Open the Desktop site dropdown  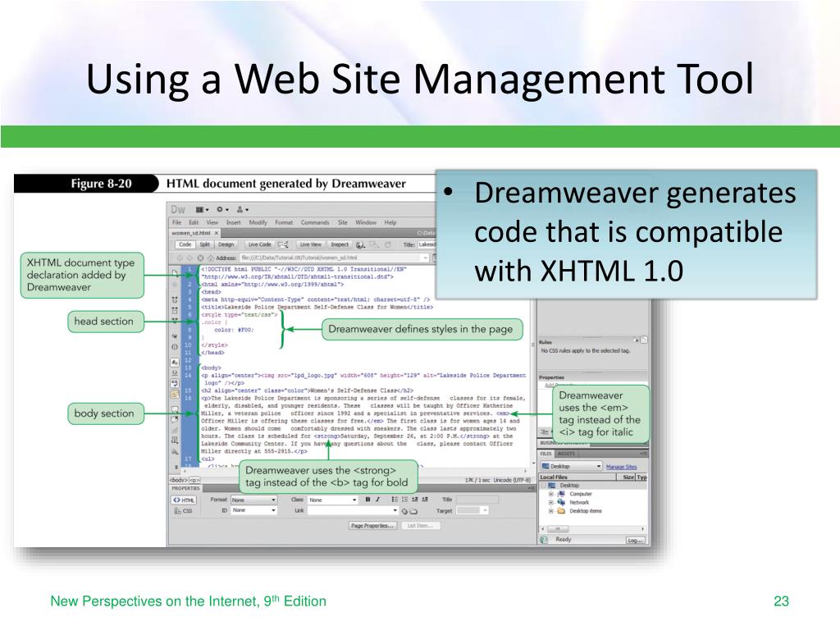tap(571, 467)
